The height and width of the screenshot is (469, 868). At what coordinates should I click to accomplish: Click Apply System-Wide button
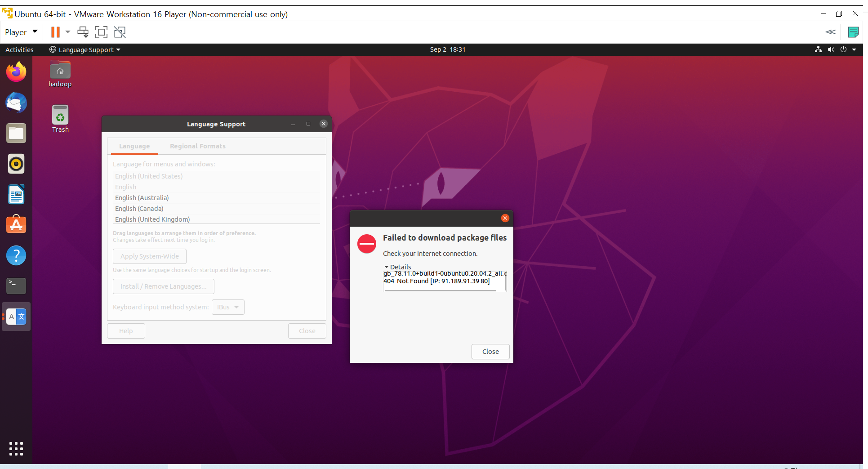pyautogui.click(x=150, y=256)
